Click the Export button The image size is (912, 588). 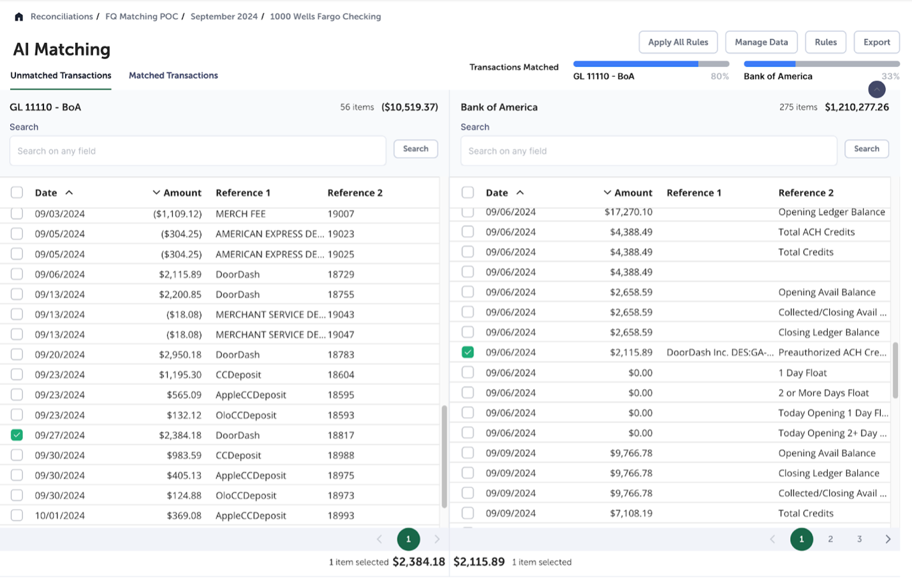point(876,42)
